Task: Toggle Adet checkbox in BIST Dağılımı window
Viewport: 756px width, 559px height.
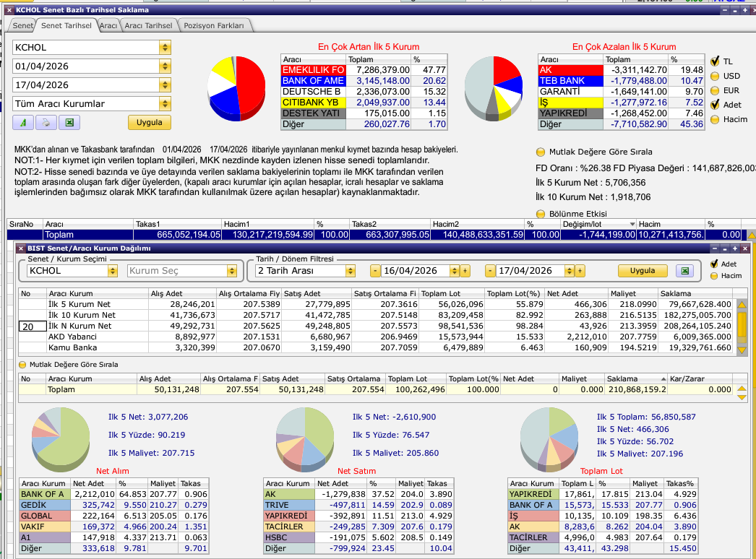Action: 714,264
